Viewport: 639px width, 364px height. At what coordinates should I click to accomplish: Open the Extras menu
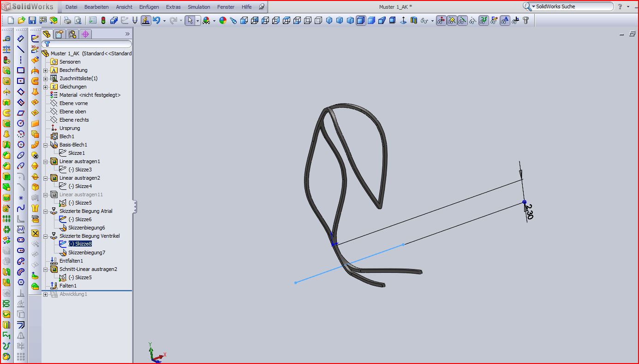[x=173, y=7]
